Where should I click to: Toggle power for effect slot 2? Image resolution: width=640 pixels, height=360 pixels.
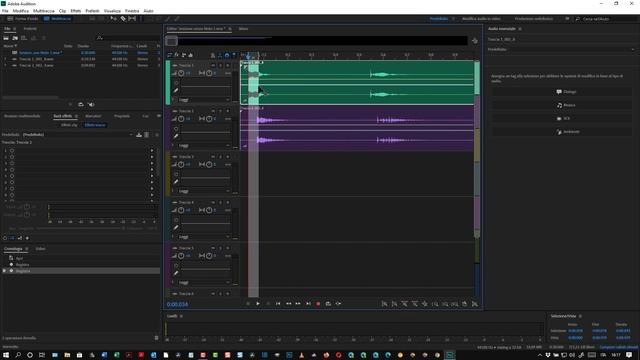(x=12, y=157)
